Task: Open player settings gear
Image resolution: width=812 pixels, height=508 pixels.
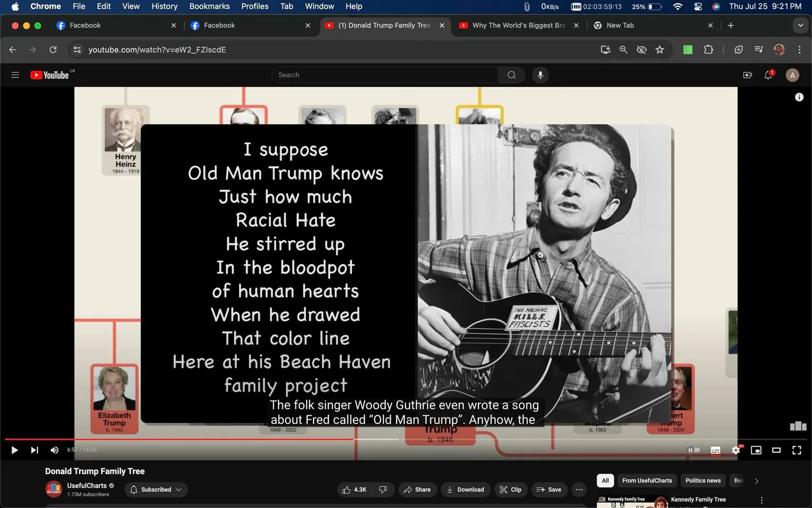Action: pyautogui.click(x=736, y=450)
